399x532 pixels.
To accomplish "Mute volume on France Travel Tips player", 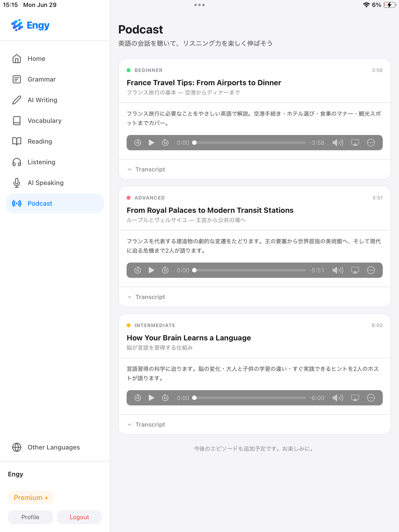I will click(x=338, y=143).
